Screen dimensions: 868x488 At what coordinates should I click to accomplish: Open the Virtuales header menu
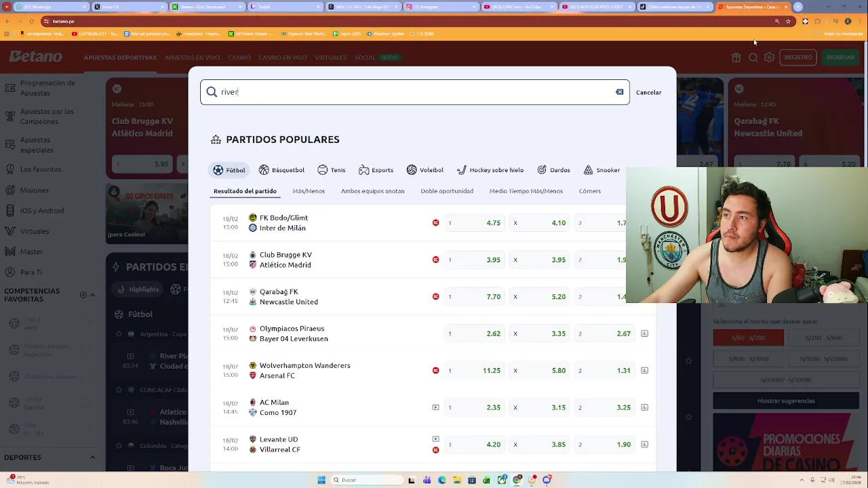point(330,58)
